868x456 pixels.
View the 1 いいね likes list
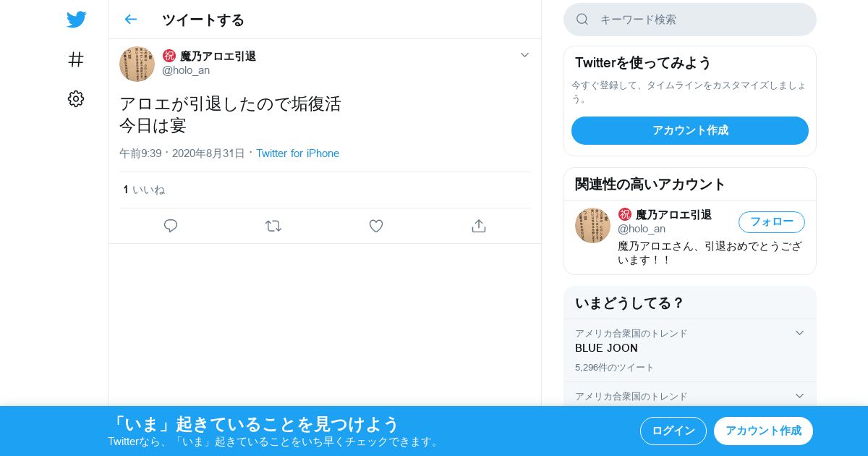click(144, 190)
